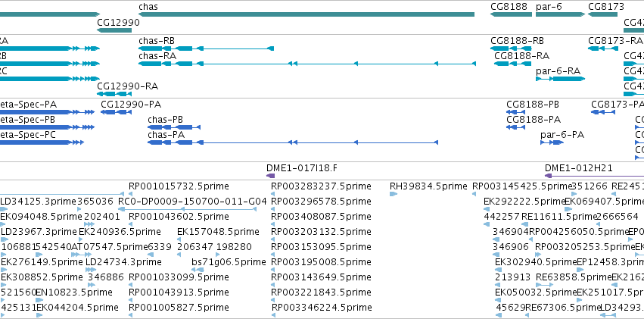Screen dimensions: 644x319
Task: Select RH39834.5prime EST marker
Action: 394,194
